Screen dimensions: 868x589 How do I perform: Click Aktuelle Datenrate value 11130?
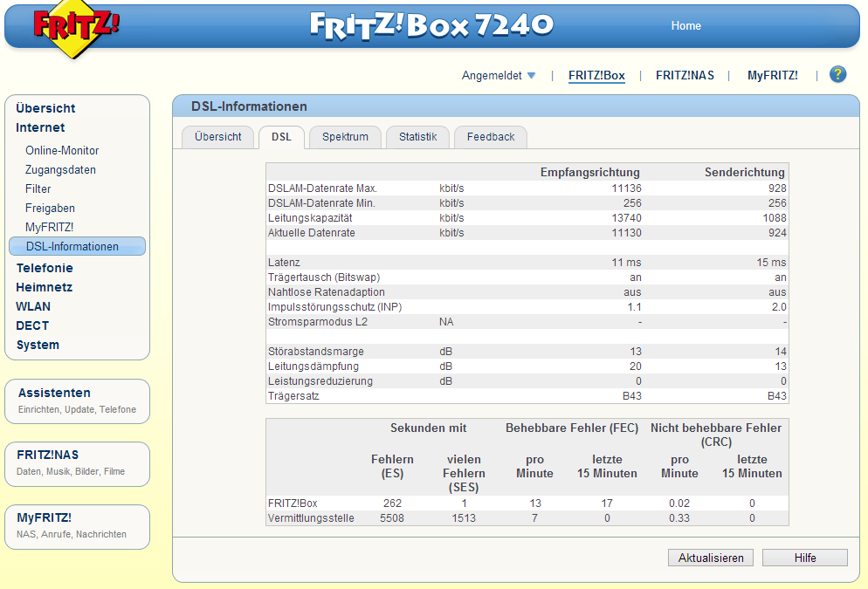(x=626, y=233)
